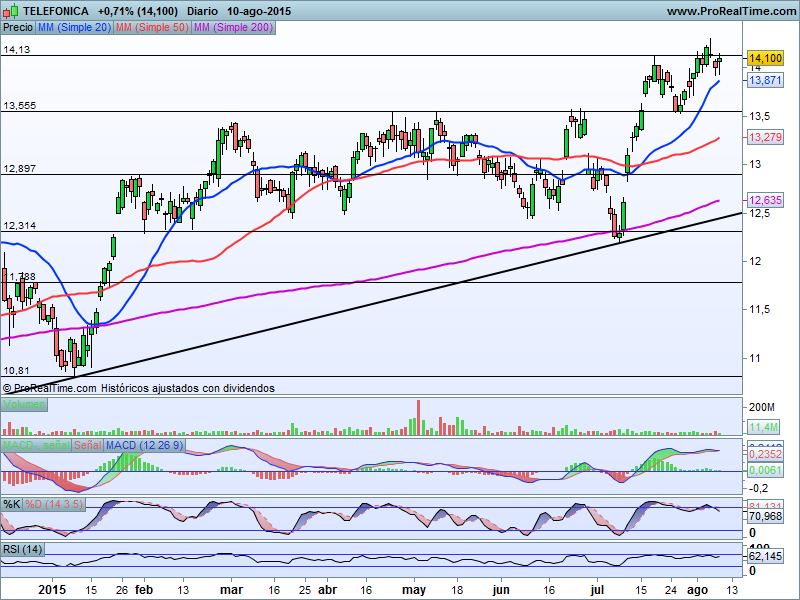Click the TELEFONICA ticker name
This screenshot has width=800, height=600.
[x=55, y=11]
